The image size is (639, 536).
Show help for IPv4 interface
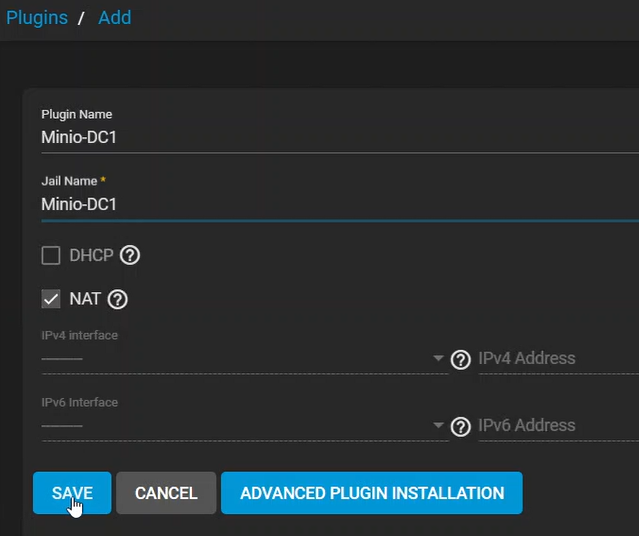coord(460,360)
